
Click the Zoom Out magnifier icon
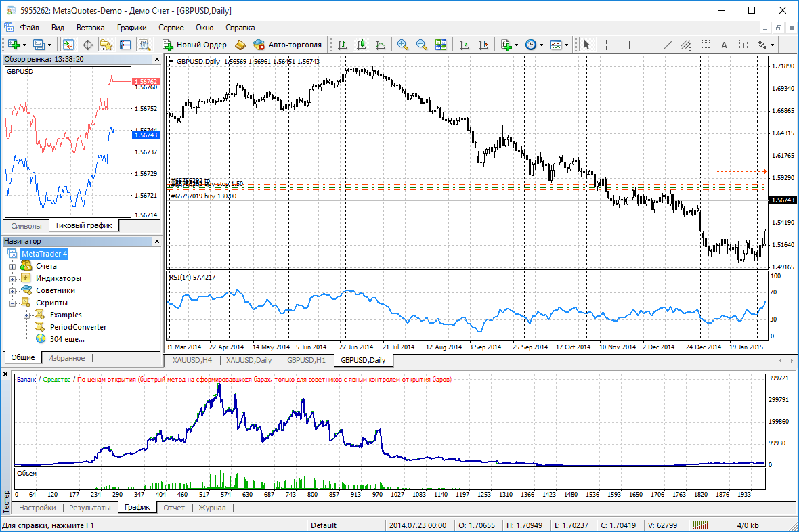[x=421, y=45]
